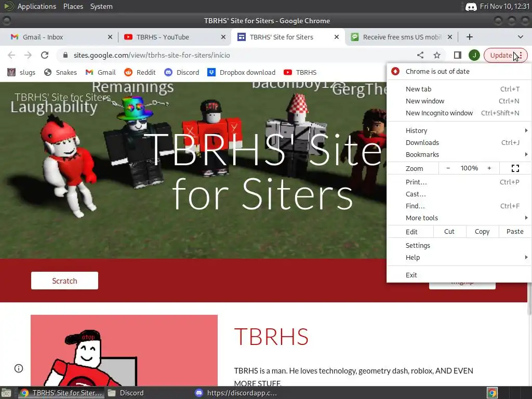Click the browser forward arrow

point(28,55)
